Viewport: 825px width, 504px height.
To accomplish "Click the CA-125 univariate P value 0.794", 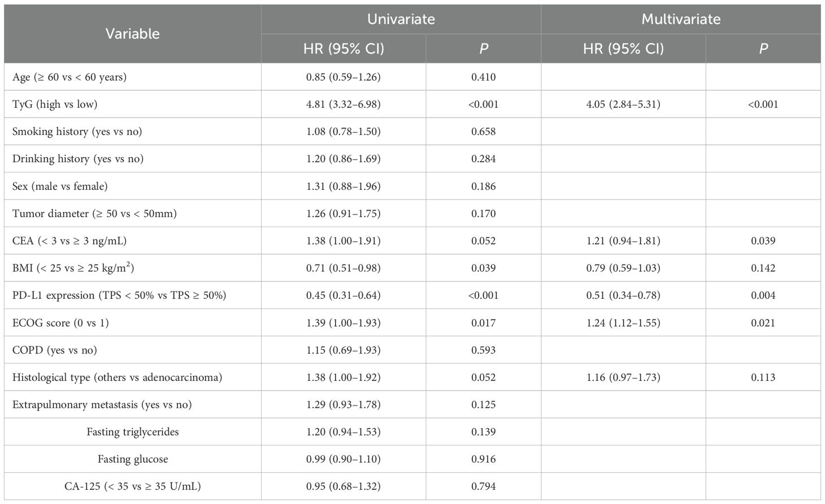I will click(x=483, y=486).
